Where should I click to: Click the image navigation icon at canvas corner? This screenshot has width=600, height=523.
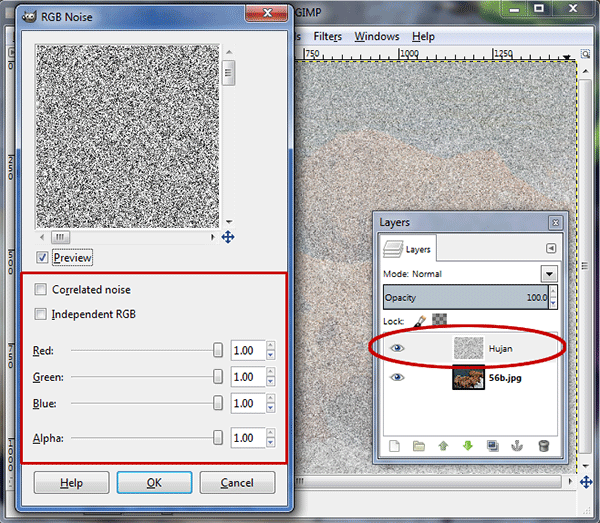(586, 482)
